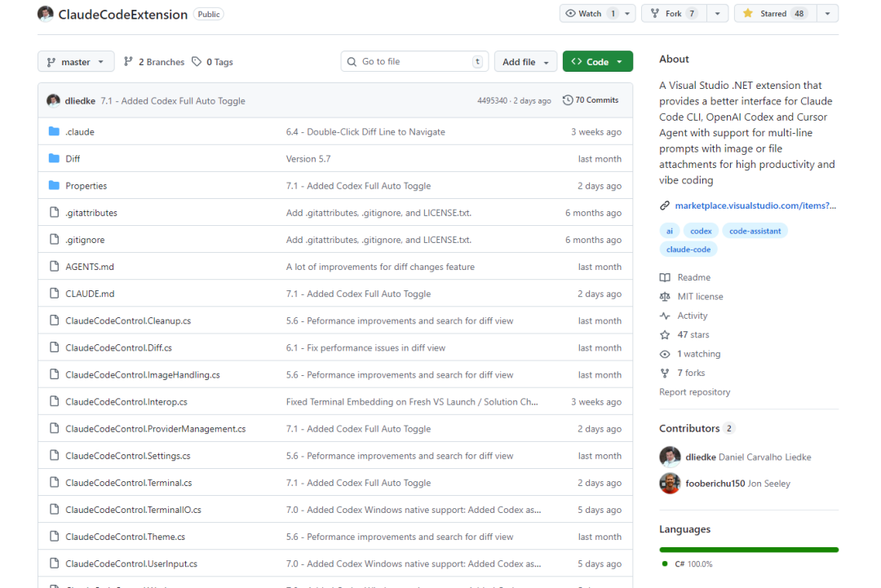The width and height of the screenshot is (881, 588).
Task: Select the claude-code topic tag
Action: pyautogui.click(x=688, y=250)
